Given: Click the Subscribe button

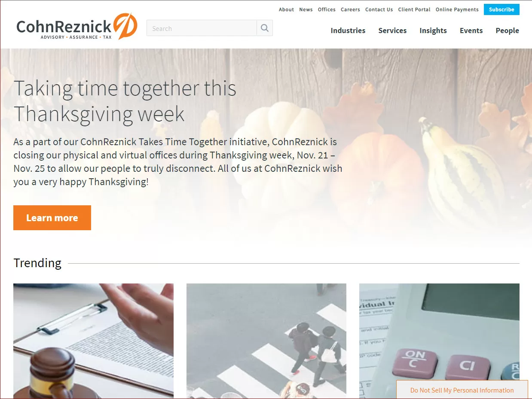Looking at the screenshot, I should click(501, 9).
